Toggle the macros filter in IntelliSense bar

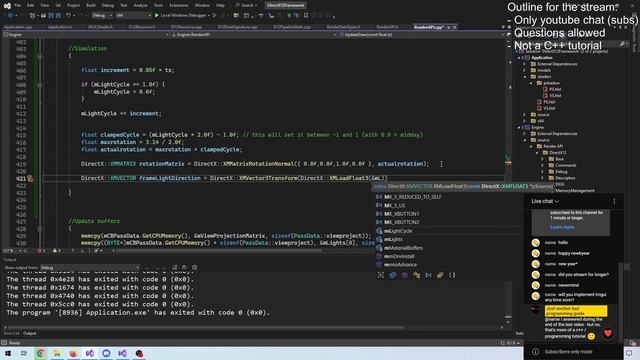click(x=428, y=275)
